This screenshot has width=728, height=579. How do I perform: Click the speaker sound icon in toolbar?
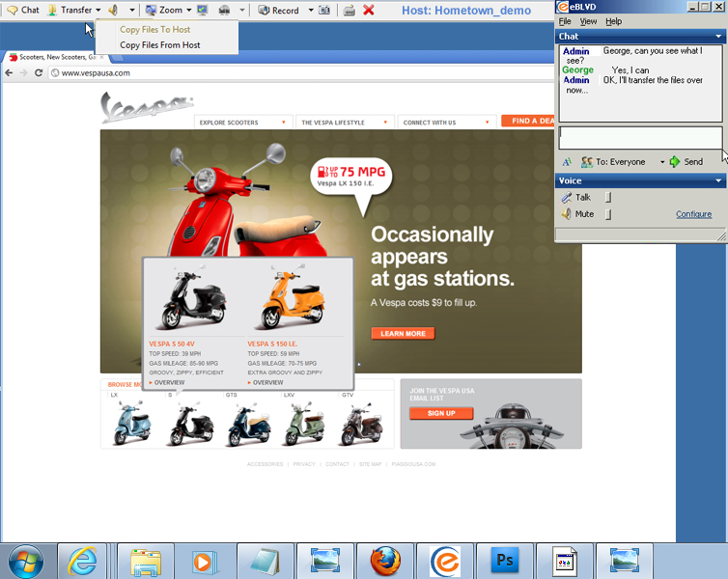tap(113, 10)
